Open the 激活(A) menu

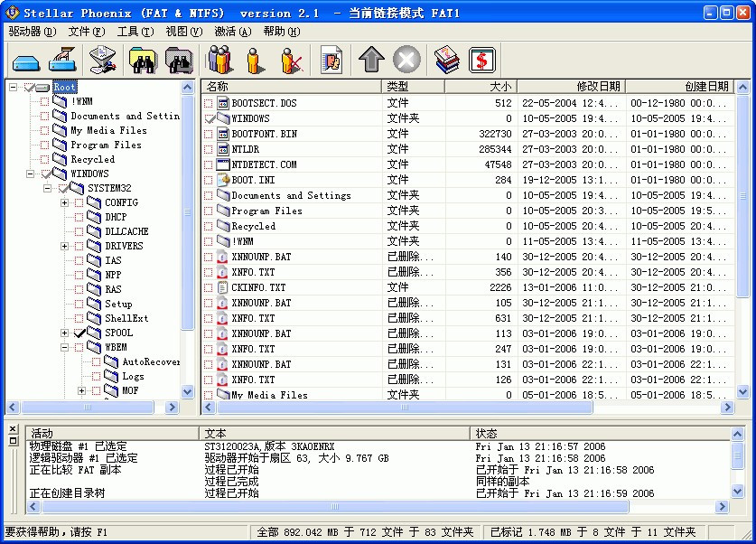(x=233, y=32)
